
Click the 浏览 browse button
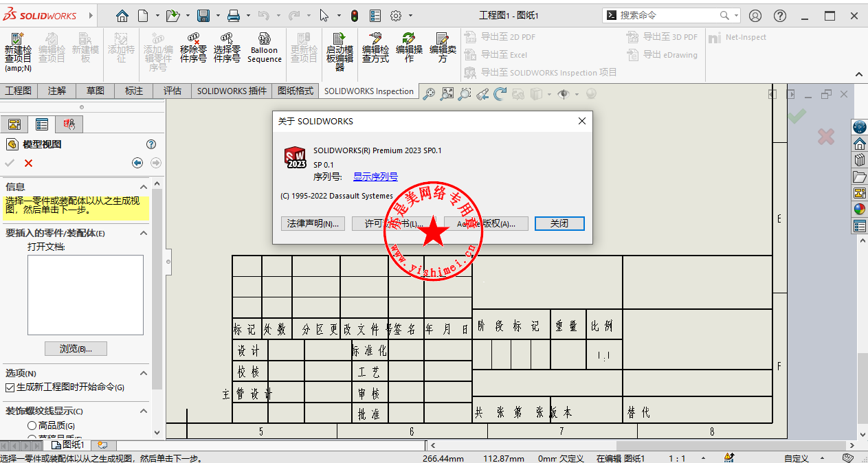76,348
